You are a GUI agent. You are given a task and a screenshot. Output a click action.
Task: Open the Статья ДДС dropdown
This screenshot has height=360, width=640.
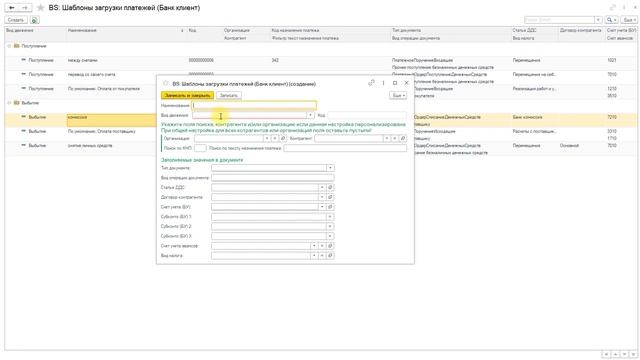[322, 187]
